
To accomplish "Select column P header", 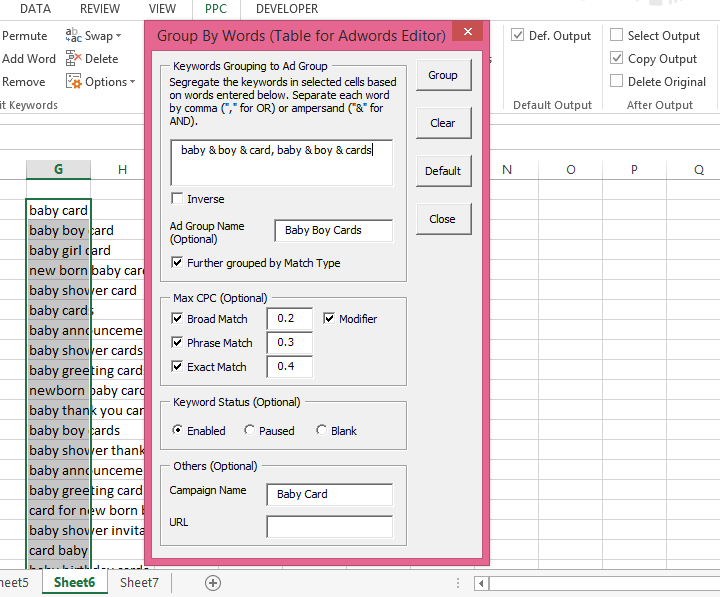I will pyautogui.click(x=634, y=169).
